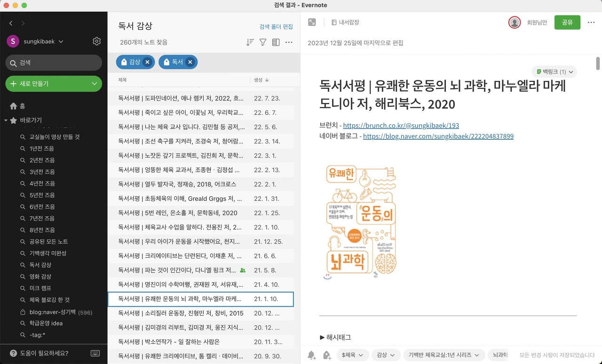Screen dimensions: 602x364
Task: Click the book cover image in note
Action: click(x=360, y=222)
